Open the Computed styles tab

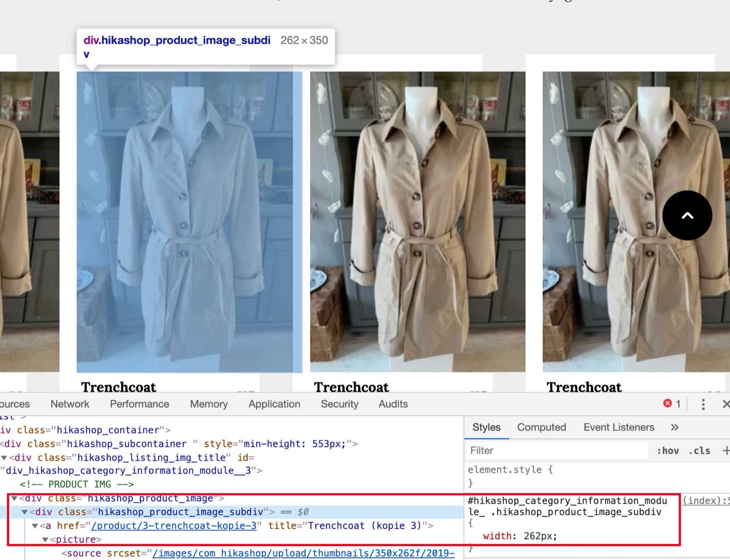(541, 427)
